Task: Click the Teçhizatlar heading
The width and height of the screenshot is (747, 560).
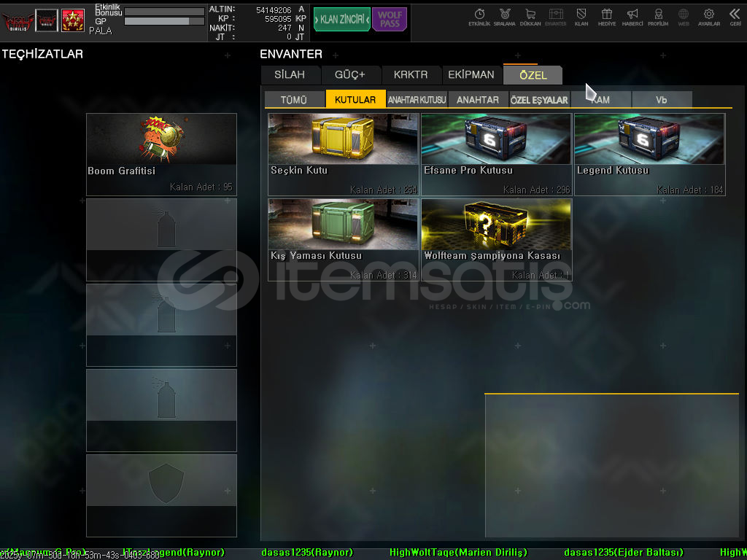Action: click(42, 54)
